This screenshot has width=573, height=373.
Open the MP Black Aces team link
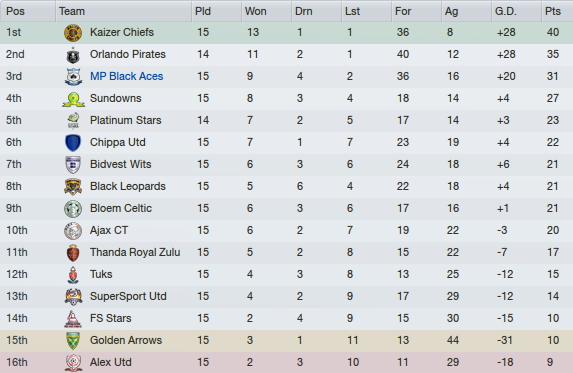(126, 76)
